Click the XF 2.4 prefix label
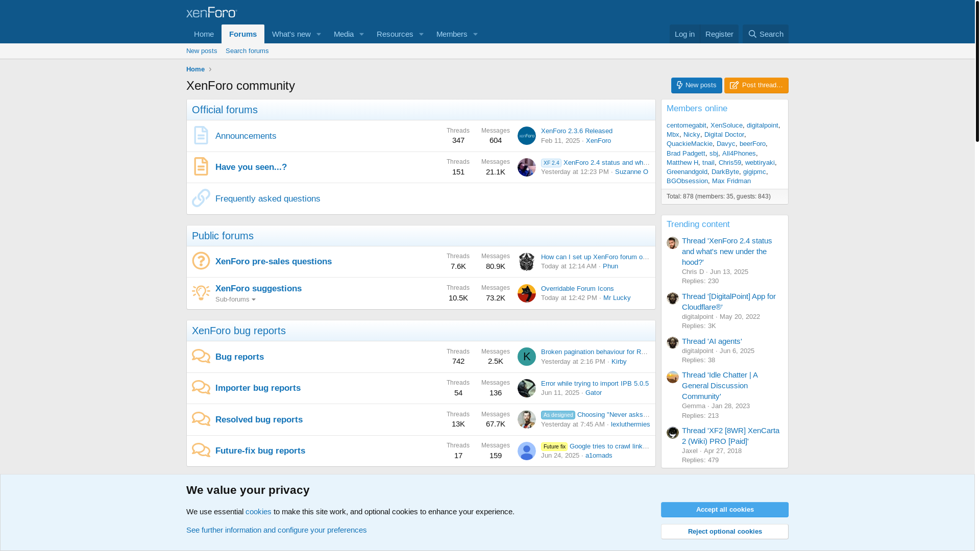The width and height of the screenshot is (980, 551). click(x=551, y=163)
